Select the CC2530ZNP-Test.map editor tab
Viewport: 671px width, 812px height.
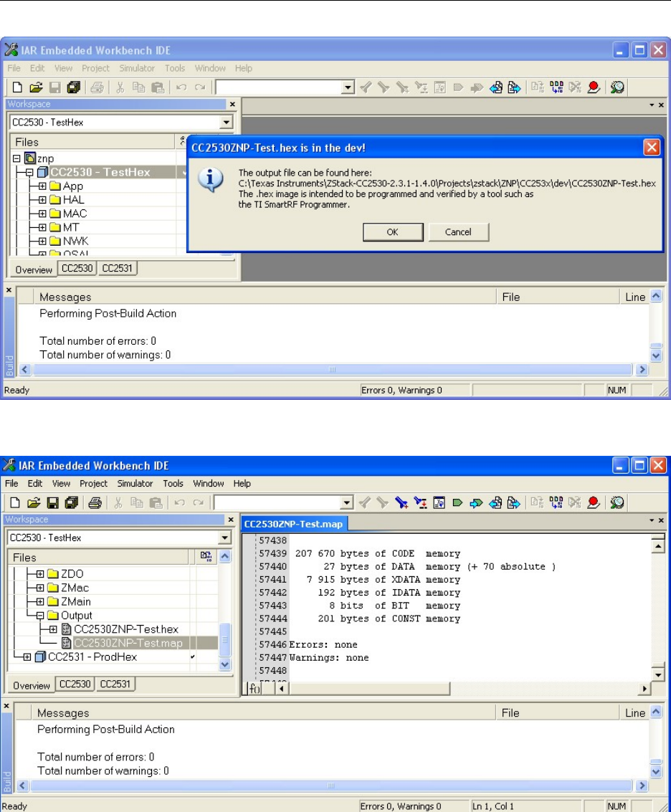point(293,524)
